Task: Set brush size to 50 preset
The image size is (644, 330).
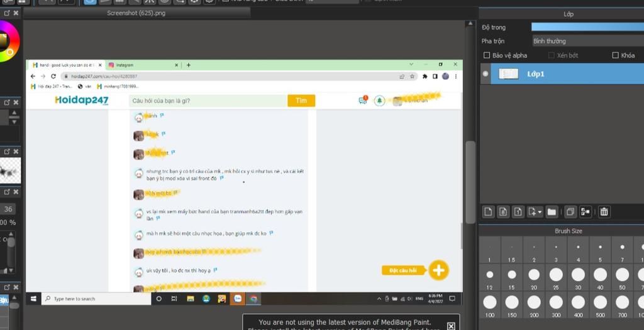Action: (x=623, y=278)
